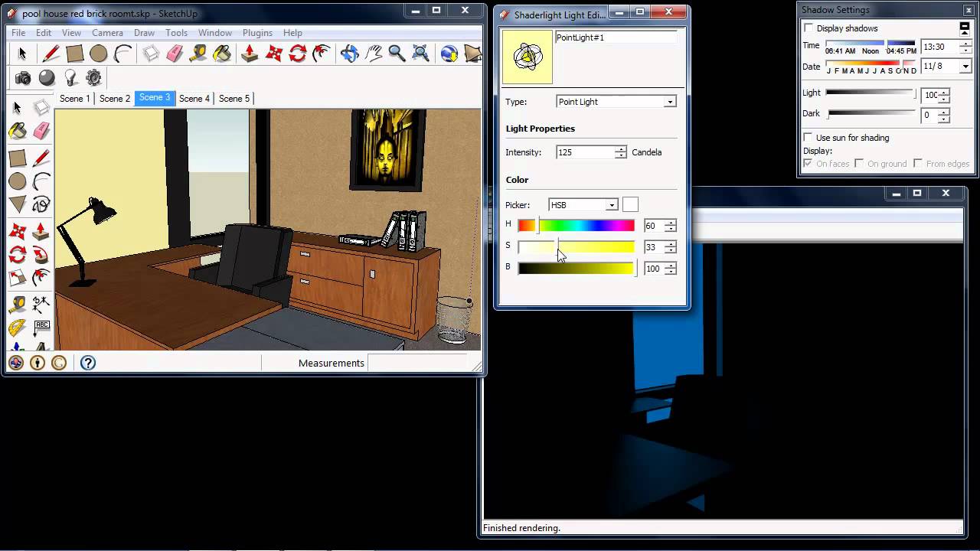980x551 pixels.
Task: Open Shaderlight render settings gear icon
Action: coord(94,77)
